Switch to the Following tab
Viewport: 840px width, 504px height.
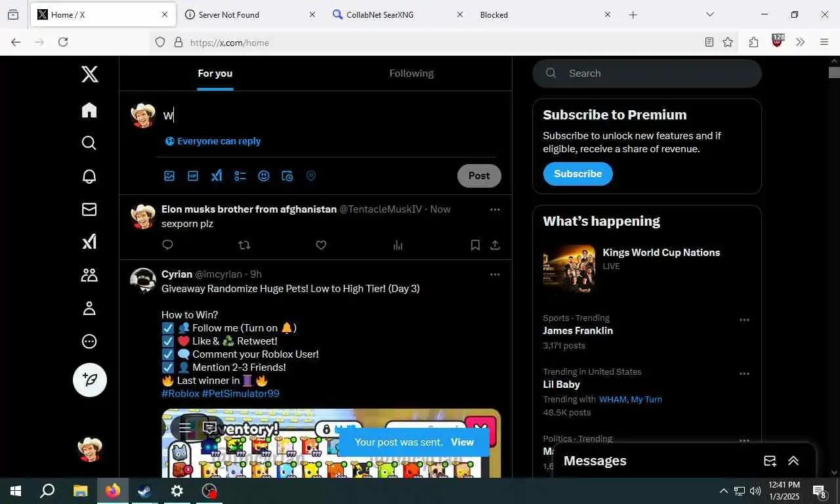pyautogui.click(x=411, y=73)
